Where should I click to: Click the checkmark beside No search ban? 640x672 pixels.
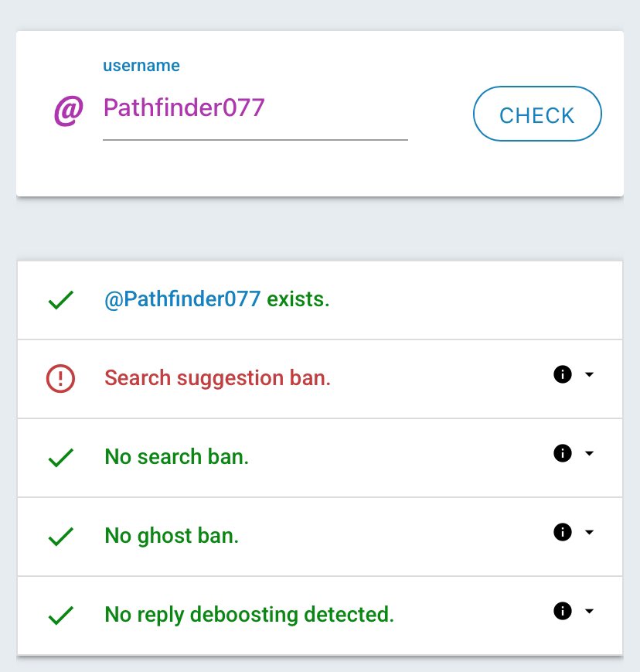(x=61, y=457)
